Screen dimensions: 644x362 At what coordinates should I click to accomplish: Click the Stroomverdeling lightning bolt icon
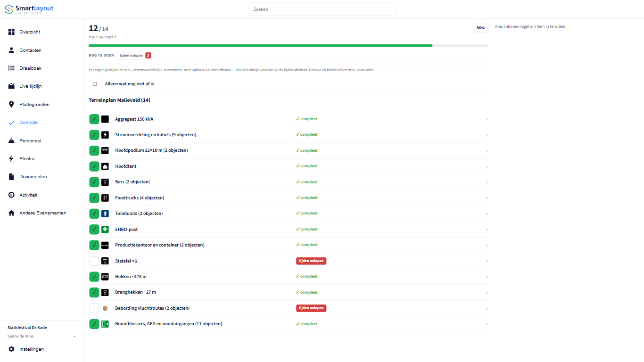tap(105, 135)
